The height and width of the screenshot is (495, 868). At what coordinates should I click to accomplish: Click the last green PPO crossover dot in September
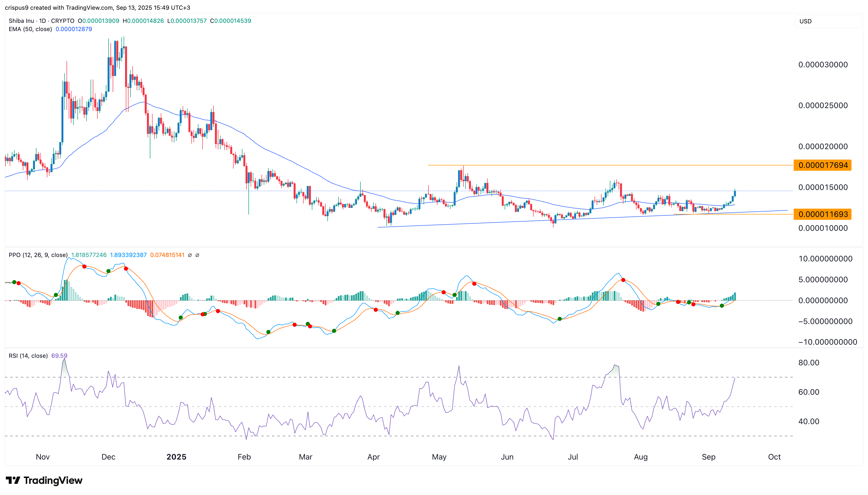722,306
